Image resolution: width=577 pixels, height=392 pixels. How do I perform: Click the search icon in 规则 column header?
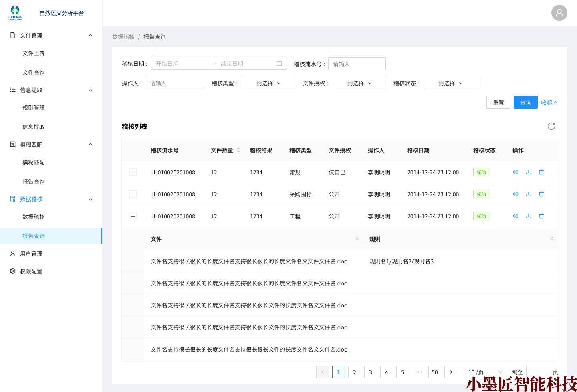(x=552, y=239)
